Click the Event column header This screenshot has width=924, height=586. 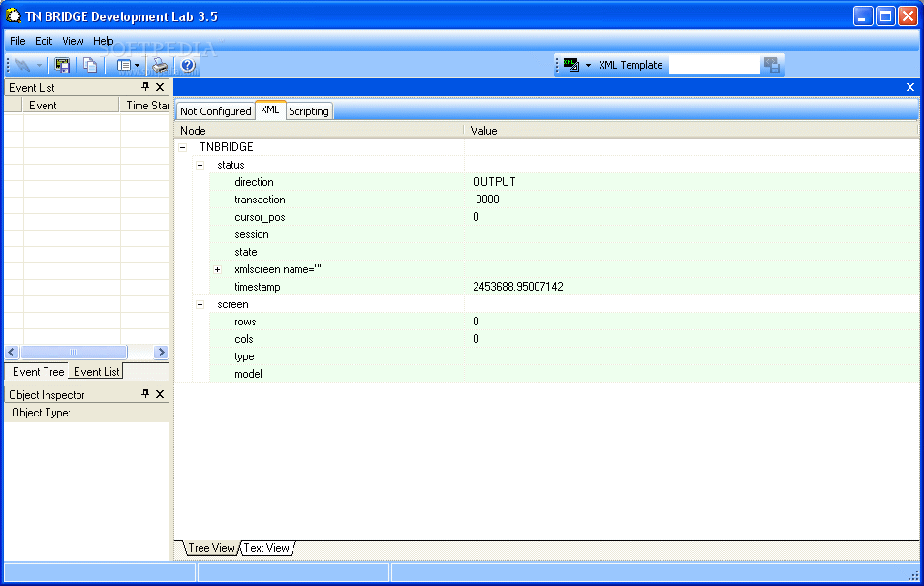[72, 106]
